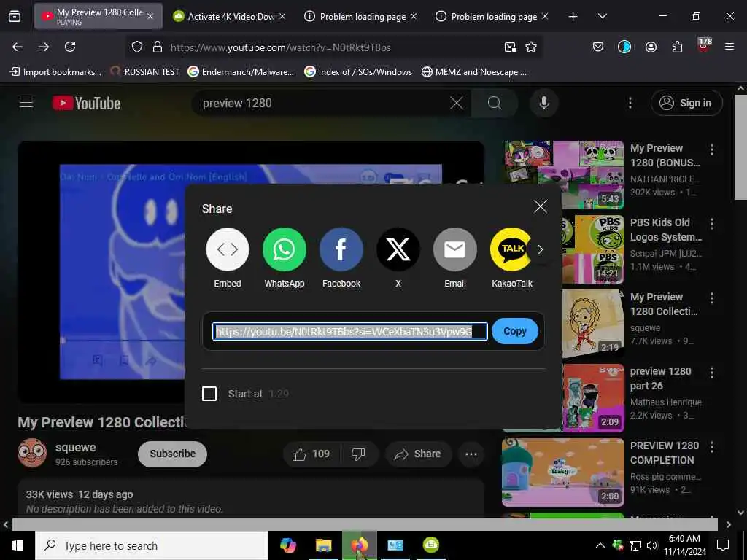
Task: Open picture-in-picture icon in address bar
Action: [510, 47]
